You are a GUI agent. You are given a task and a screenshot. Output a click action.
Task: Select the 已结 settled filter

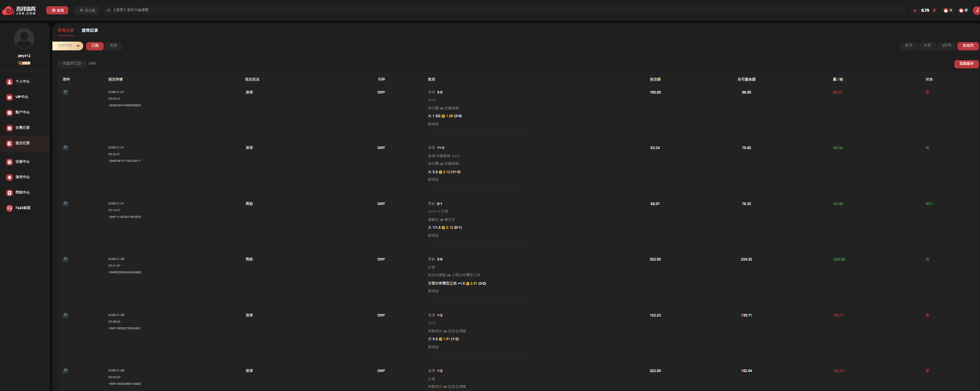coord(95,46)
